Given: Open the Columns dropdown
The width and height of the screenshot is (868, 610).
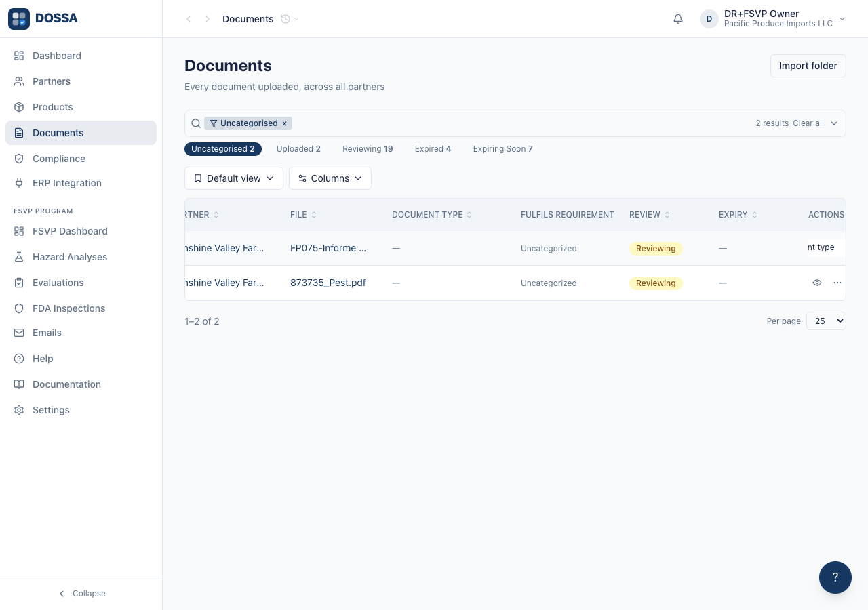Looking at the screenshot, I should (x=330, y=178).
